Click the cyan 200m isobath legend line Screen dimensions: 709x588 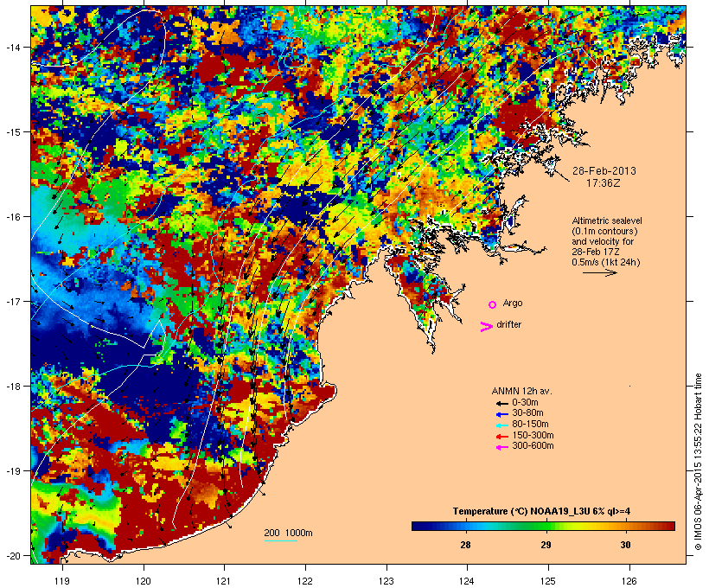click(x=281, y=541)
